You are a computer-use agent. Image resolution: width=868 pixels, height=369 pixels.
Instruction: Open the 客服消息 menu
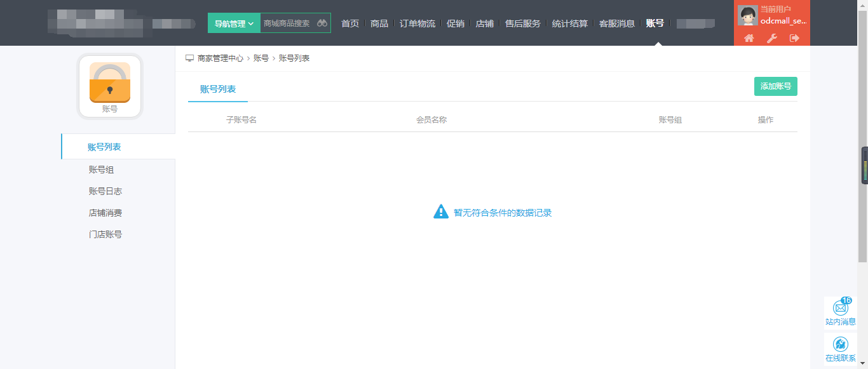click(x=617, y=23)
